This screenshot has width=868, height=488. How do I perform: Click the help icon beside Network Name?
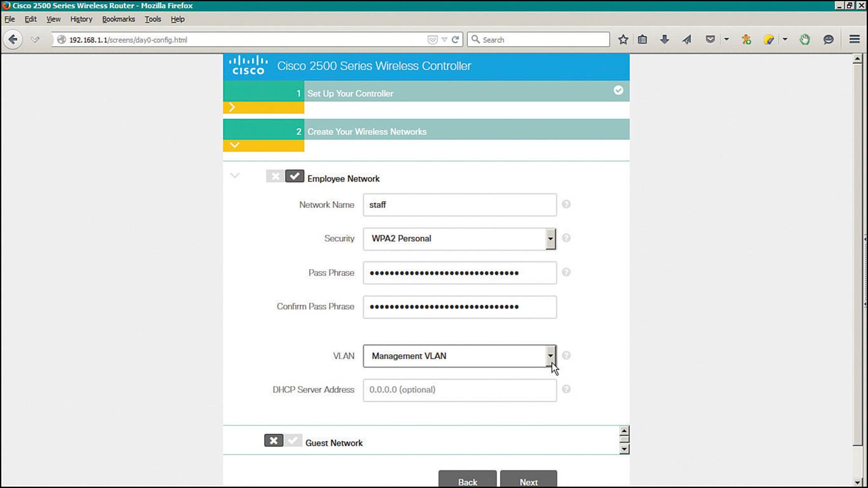[566, 204]
